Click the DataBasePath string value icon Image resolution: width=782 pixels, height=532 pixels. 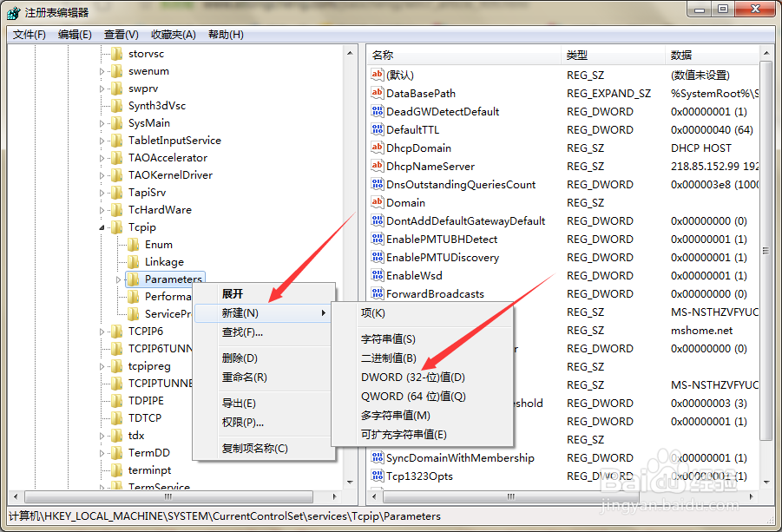click(377, 93)
